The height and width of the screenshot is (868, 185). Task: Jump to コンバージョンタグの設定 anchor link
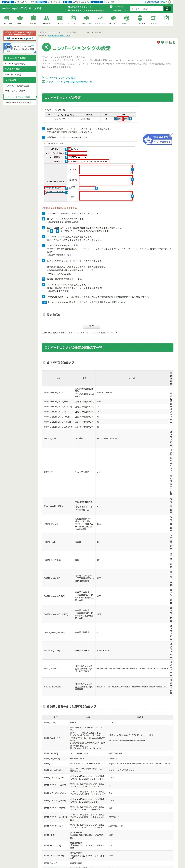61,78
